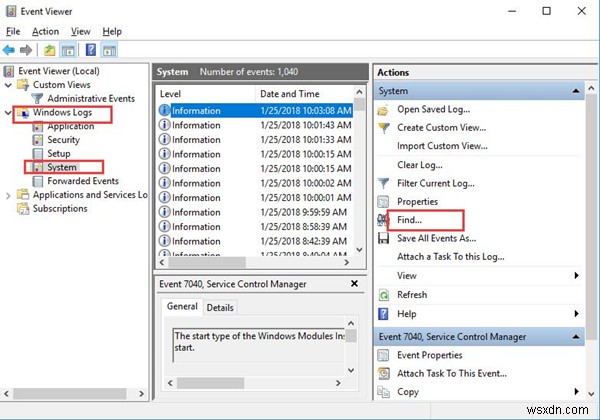Click the Refresh icon in Actions pane

click(x=383, y=295)
